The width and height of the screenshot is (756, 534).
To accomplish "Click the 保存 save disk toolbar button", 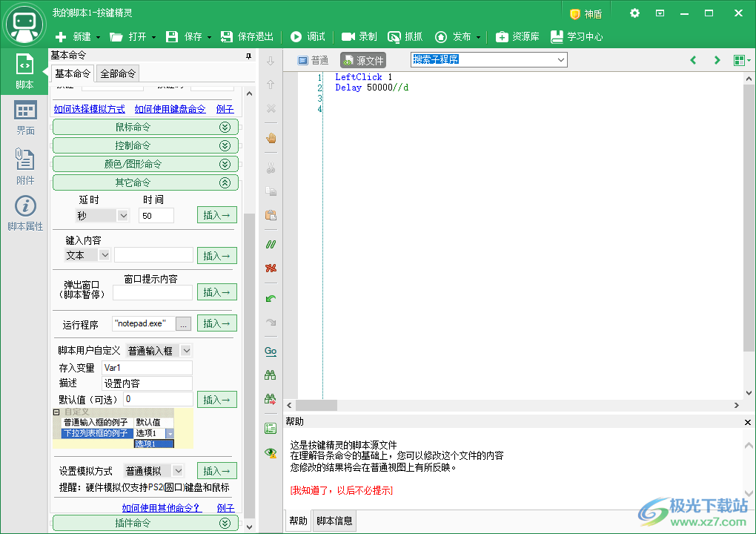I will 184,36.
